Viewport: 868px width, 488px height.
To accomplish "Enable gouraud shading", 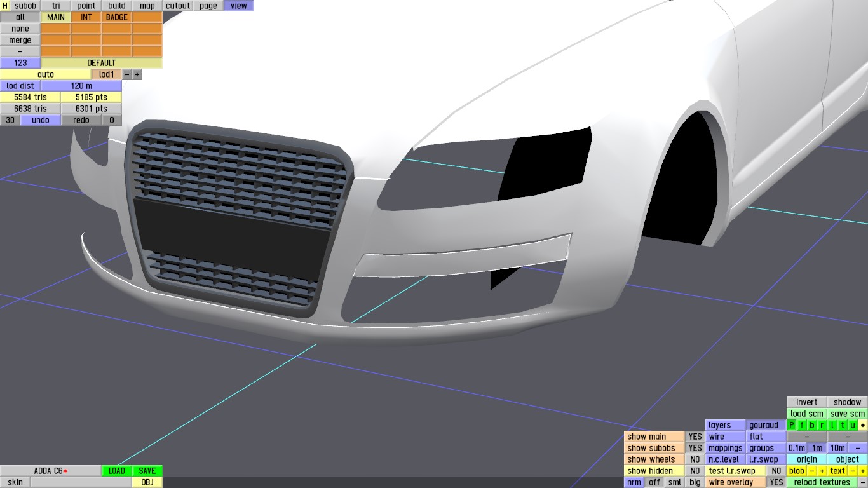I will (766, 425).
